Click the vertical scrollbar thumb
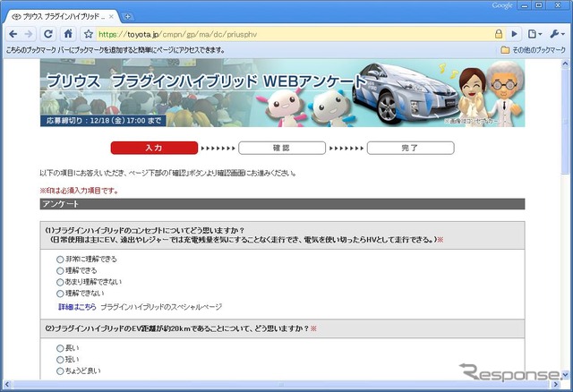The width and height of the screenshot is (573, 392). coord(565,121)
